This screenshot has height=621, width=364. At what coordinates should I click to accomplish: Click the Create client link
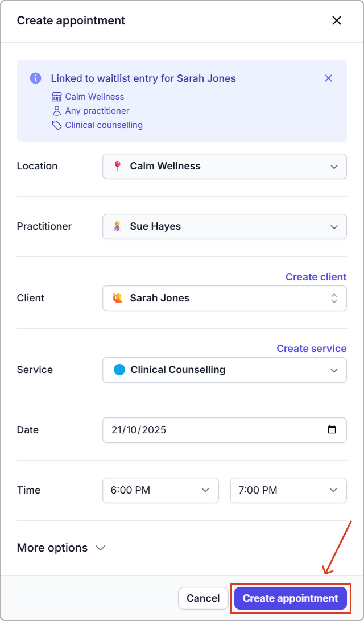316,277
